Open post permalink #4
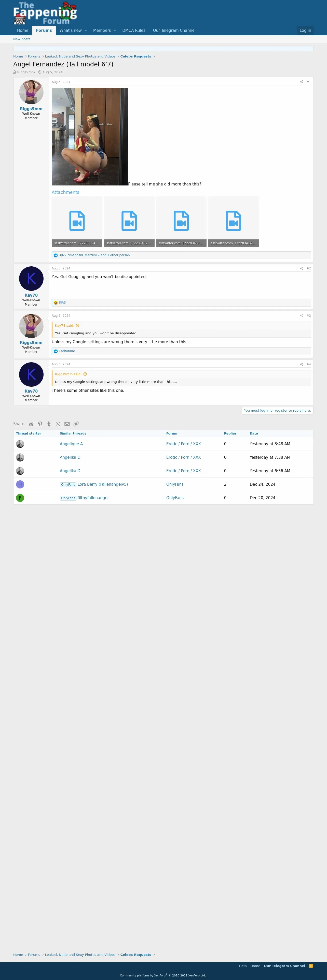Viewport: 327px width, 980px height. pyautogui.click(x=308, y=364)
